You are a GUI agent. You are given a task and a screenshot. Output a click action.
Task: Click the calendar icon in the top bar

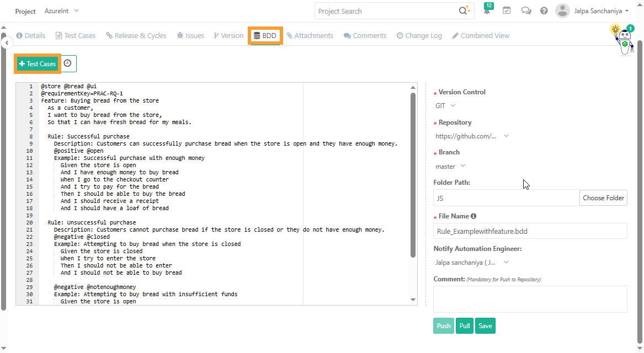click(x=507, y=10)
